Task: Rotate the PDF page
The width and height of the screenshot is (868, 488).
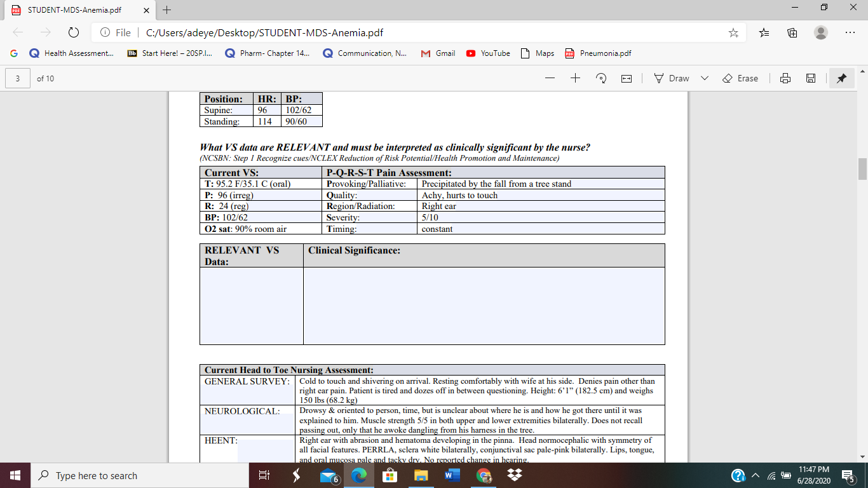Action: click(600, 78)
